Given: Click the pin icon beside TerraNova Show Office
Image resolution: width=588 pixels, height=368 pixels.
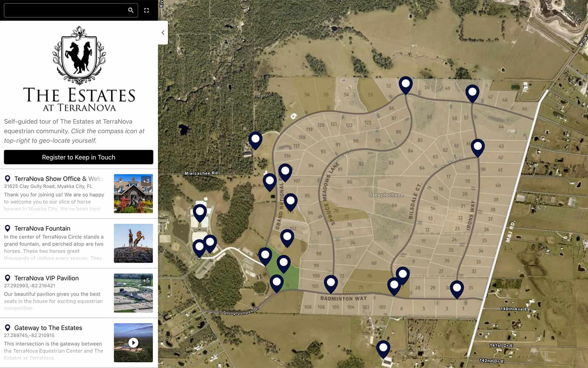Looking at the screenshot, I should 7,179.
